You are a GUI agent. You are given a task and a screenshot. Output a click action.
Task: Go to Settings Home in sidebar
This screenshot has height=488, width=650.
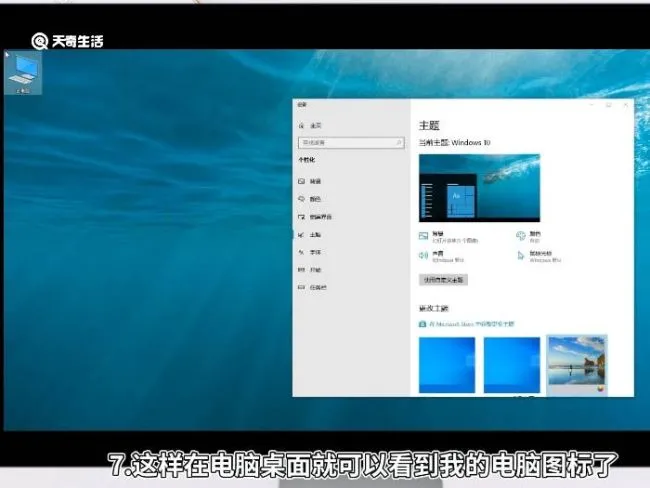click(x=310, y=125)
